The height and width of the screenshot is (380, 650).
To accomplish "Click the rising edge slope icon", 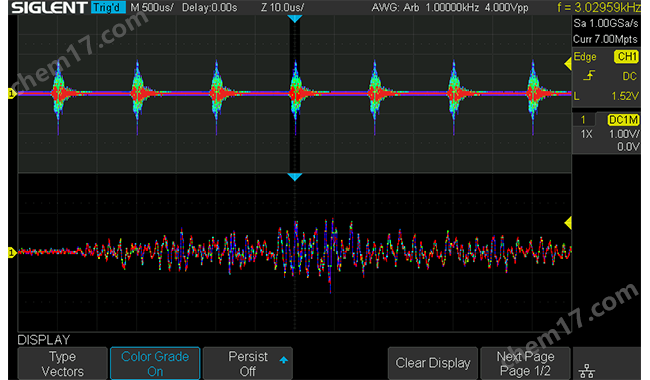I will coord(589,76).
